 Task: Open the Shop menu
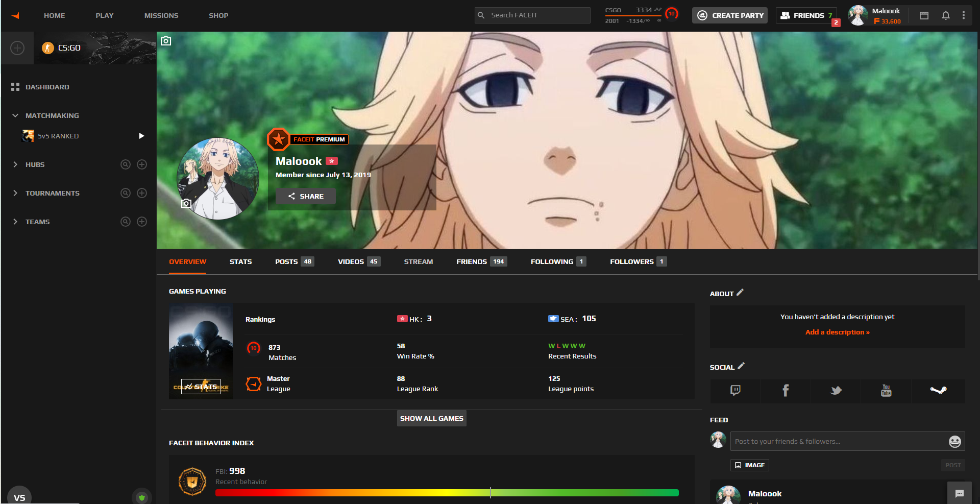(218, 15)
